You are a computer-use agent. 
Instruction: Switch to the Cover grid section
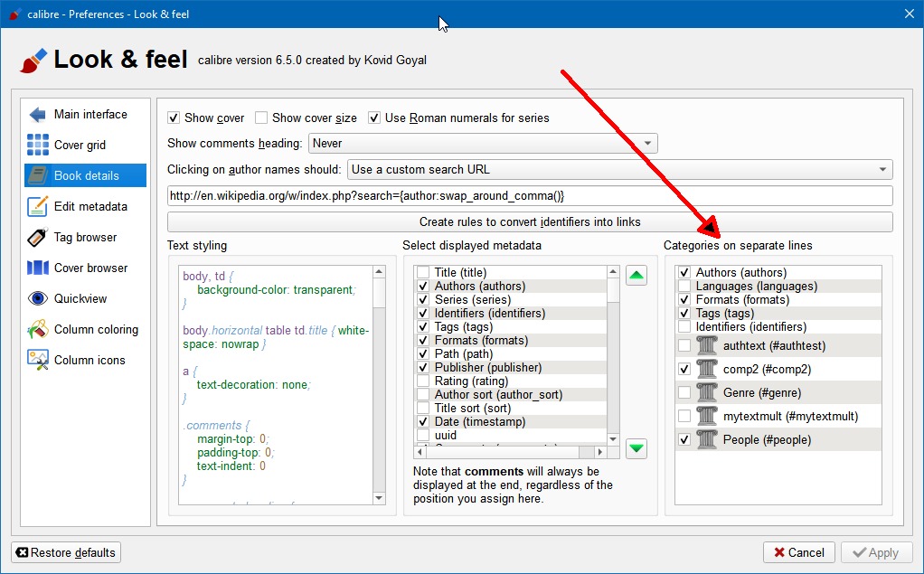click(x=86, y=145)
